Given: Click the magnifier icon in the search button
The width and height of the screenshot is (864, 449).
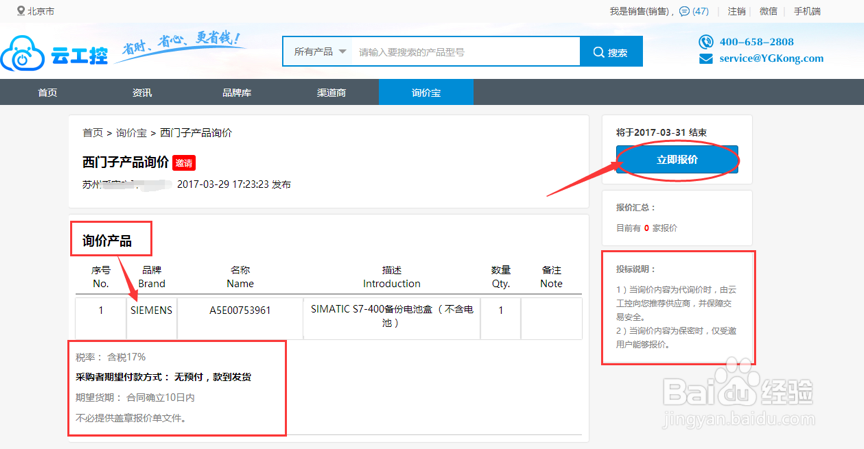Looking at the screenshot, I should [598, 52].
